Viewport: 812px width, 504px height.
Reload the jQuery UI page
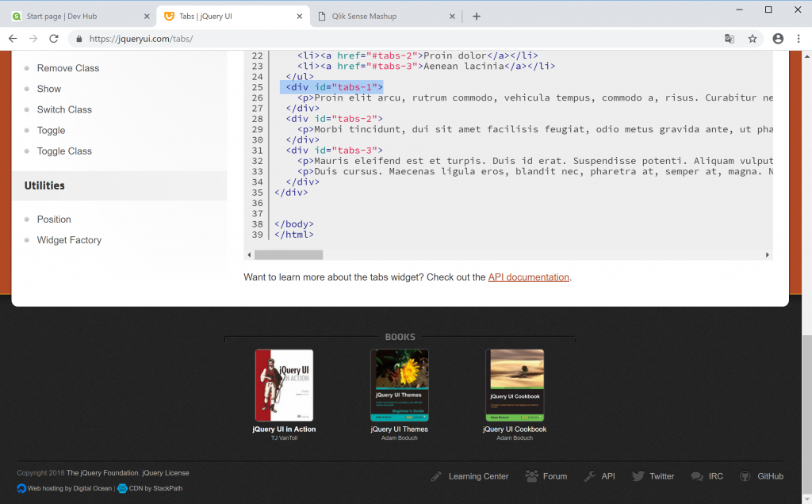[54, 38]
